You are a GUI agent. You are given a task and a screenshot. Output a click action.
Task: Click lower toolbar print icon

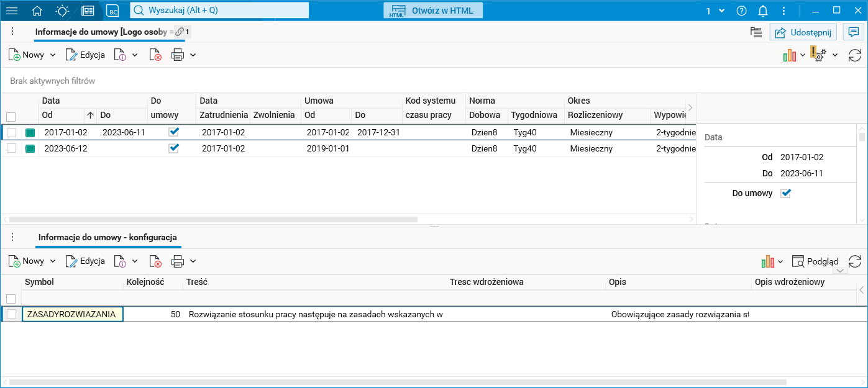tap(178, 261)
